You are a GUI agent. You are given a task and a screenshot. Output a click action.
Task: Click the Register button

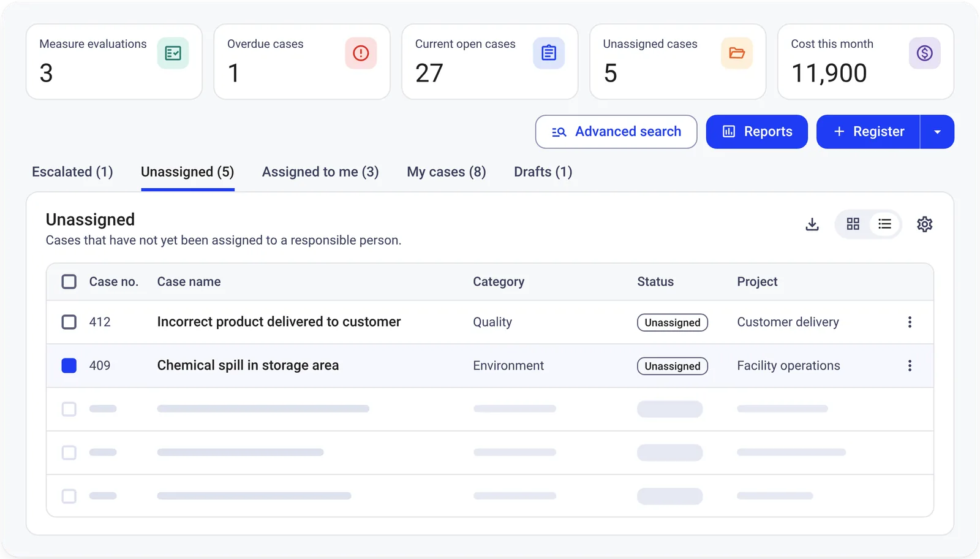pyautogui.click(x=869, y=132)
